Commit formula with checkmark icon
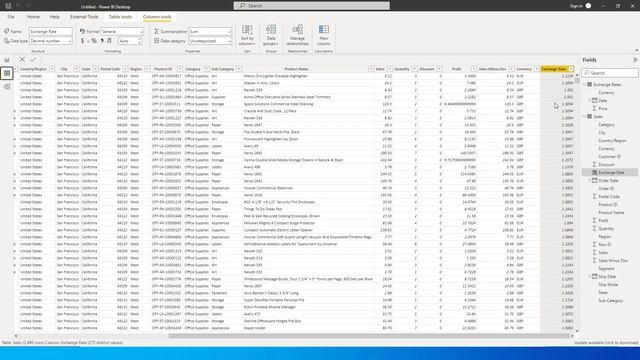Screen dimensions: 640x360 coord(33,60)
